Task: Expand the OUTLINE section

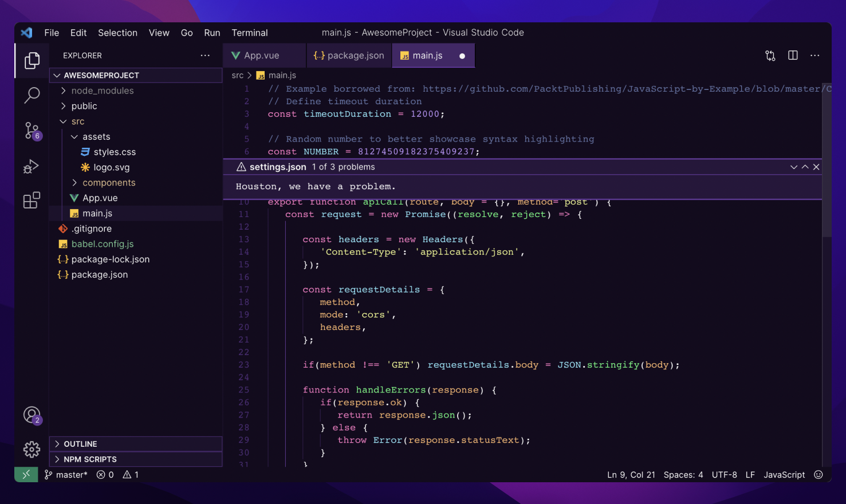Action: coord(136,444)
